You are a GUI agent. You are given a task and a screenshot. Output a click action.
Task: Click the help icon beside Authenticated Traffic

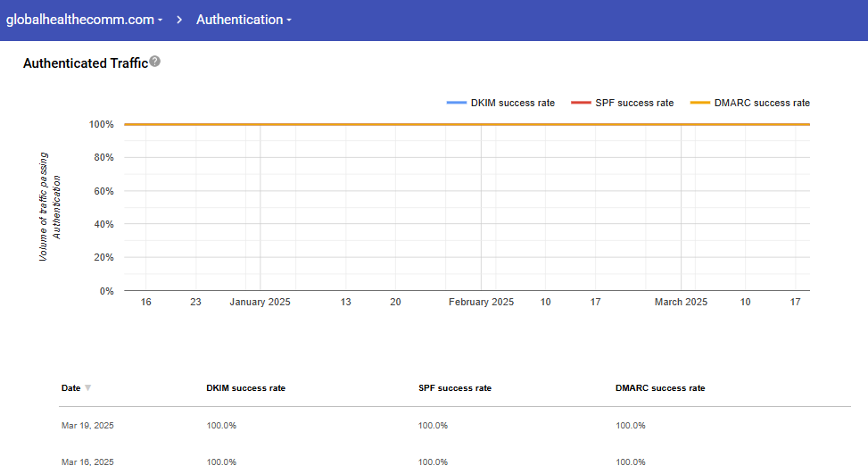point(155,62)
